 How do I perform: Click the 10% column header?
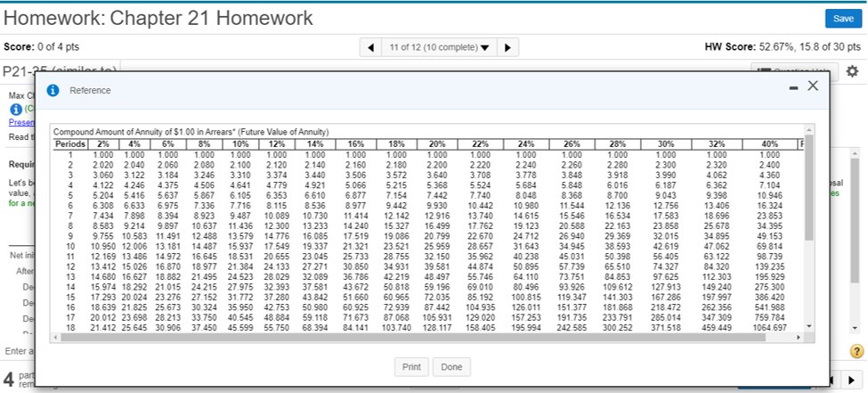(x=240, y=144)
